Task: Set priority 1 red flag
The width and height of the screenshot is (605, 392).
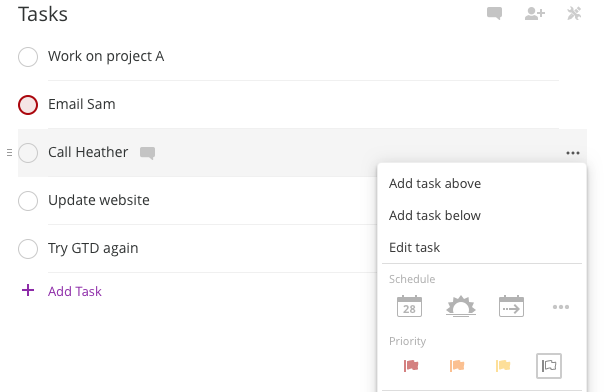Action: [411, 365]
